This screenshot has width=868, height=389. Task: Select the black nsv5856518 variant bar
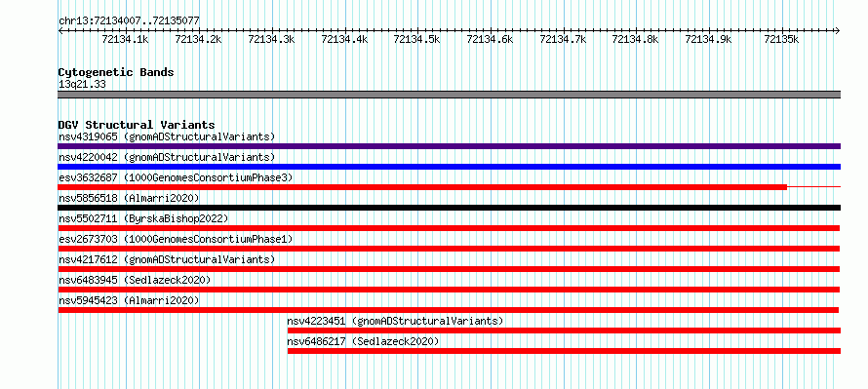449,208
